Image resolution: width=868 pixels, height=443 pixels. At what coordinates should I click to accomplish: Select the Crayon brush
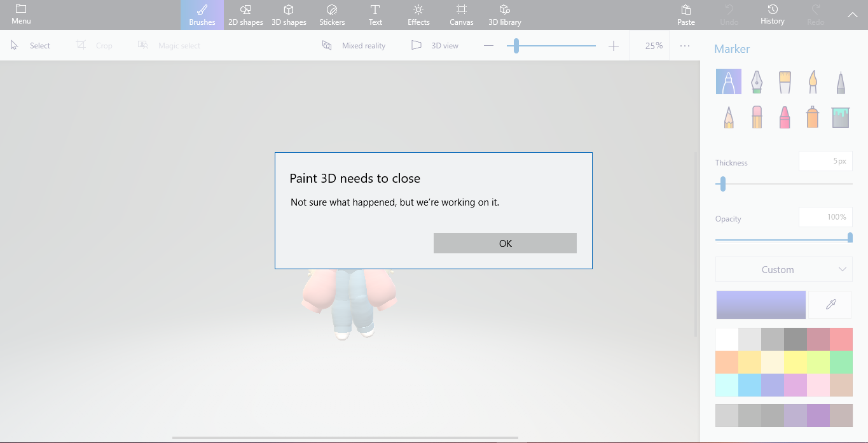pyautogui.click(x=785, y=117)
